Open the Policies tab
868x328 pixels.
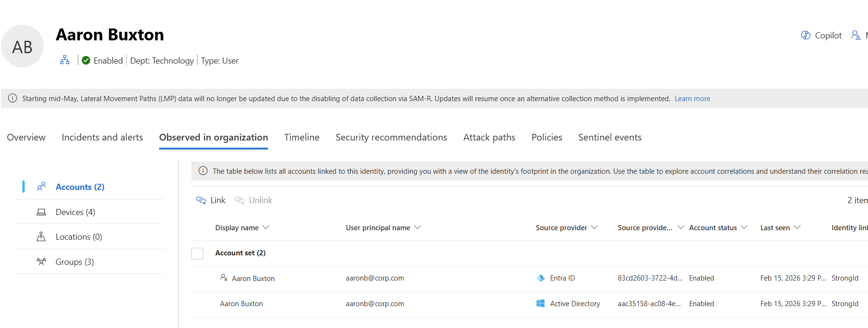[547, 137]
